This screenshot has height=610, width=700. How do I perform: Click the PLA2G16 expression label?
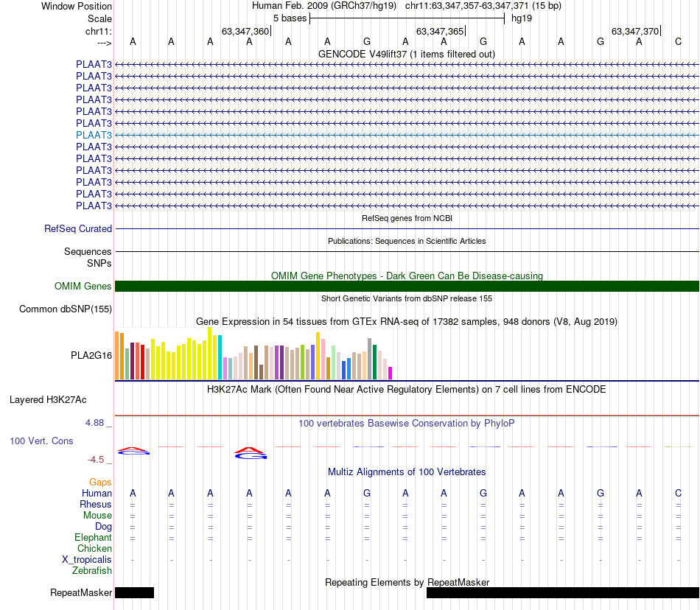[x=91, y=355]
